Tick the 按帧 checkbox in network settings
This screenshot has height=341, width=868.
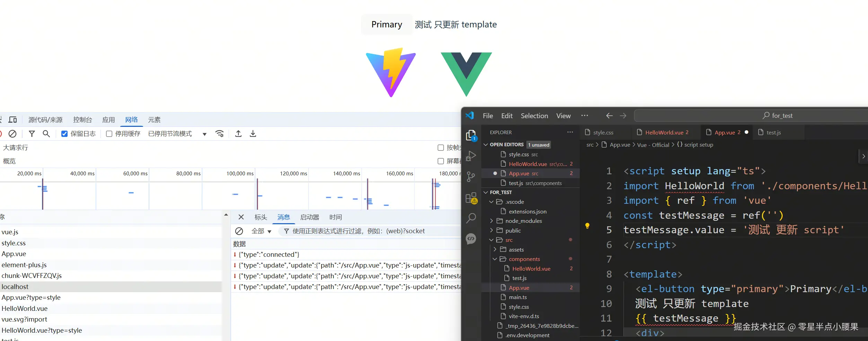point(441,148)
